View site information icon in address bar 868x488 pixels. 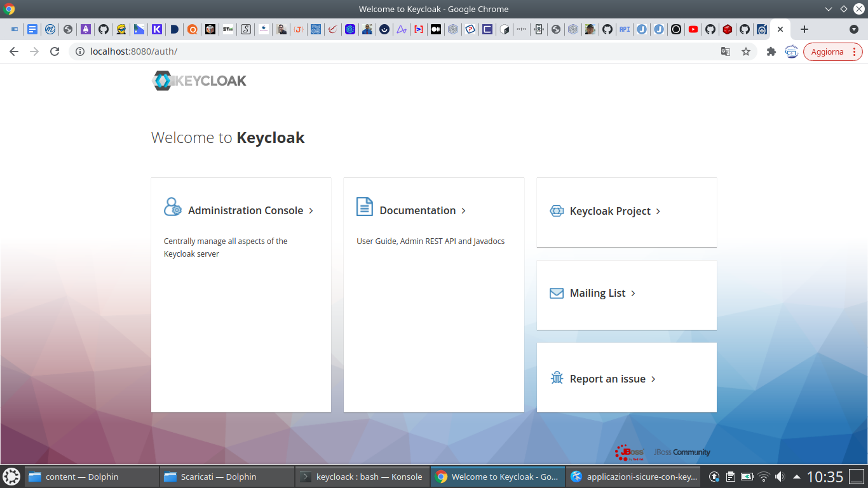coord(79,51)
